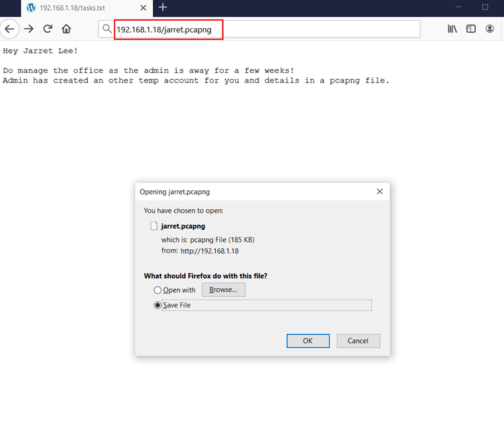Viewport: 504px width, 427px height.
Task: Select the Save File radio option
Action: click(157, 305)
